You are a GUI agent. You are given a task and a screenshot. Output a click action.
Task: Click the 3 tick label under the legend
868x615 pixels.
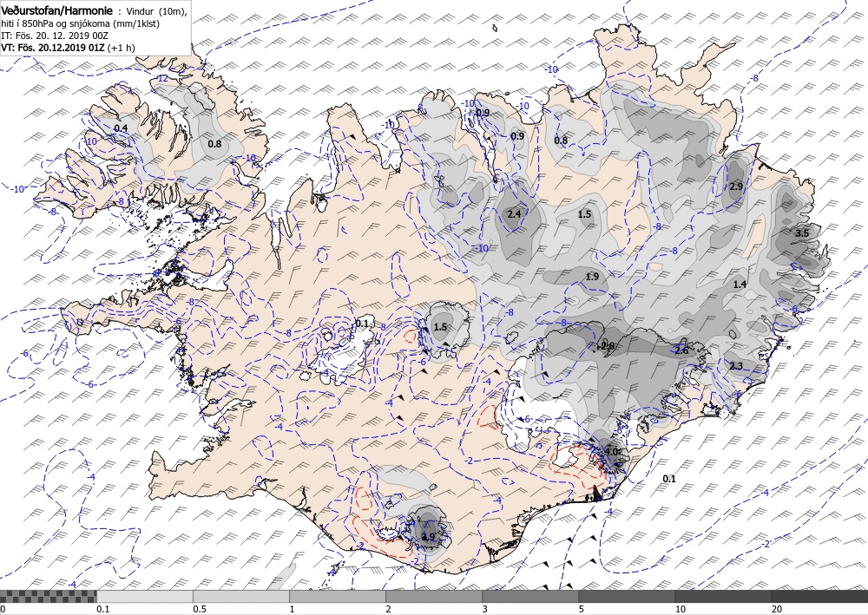pos(485,610)
